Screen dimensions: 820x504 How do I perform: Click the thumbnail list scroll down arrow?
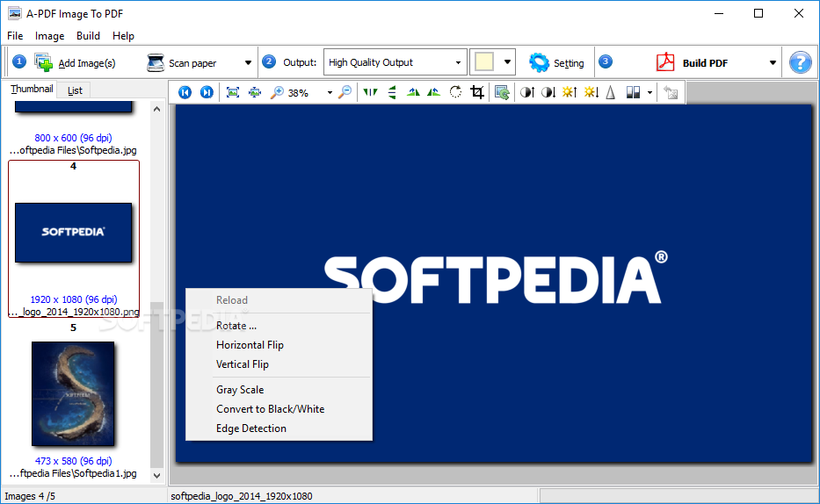(x=157, y=475)
